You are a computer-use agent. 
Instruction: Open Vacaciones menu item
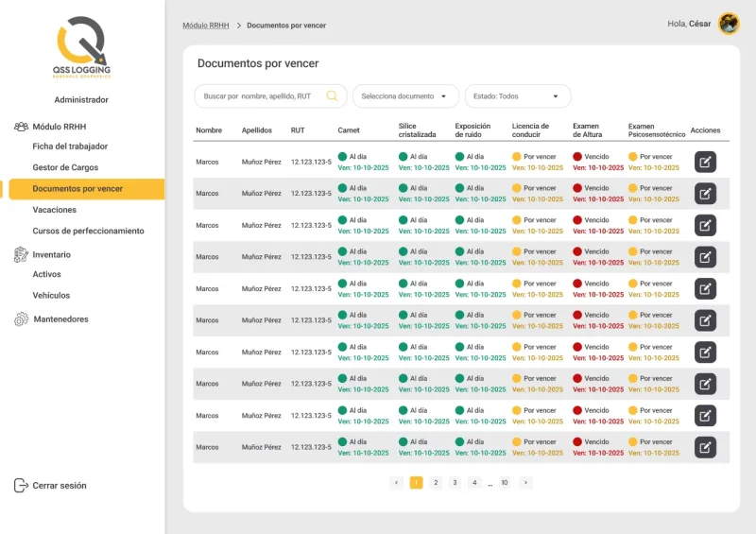pos(54,210)
